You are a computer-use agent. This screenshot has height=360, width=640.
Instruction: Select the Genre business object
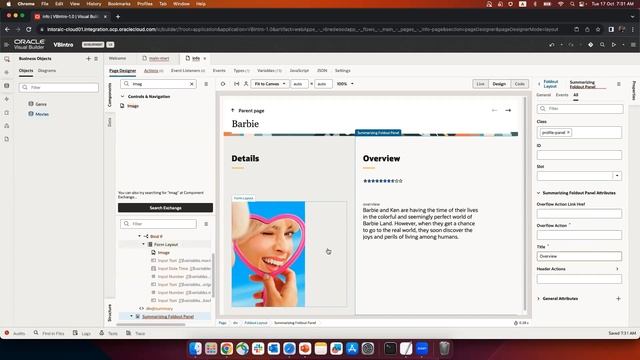pos(41,104)
